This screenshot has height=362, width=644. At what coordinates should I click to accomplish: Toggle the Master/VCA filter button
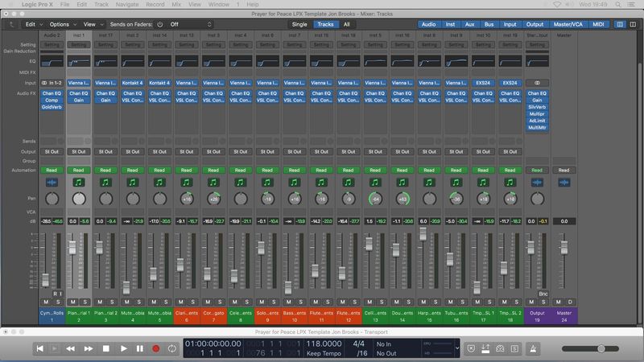pos(568,24)
